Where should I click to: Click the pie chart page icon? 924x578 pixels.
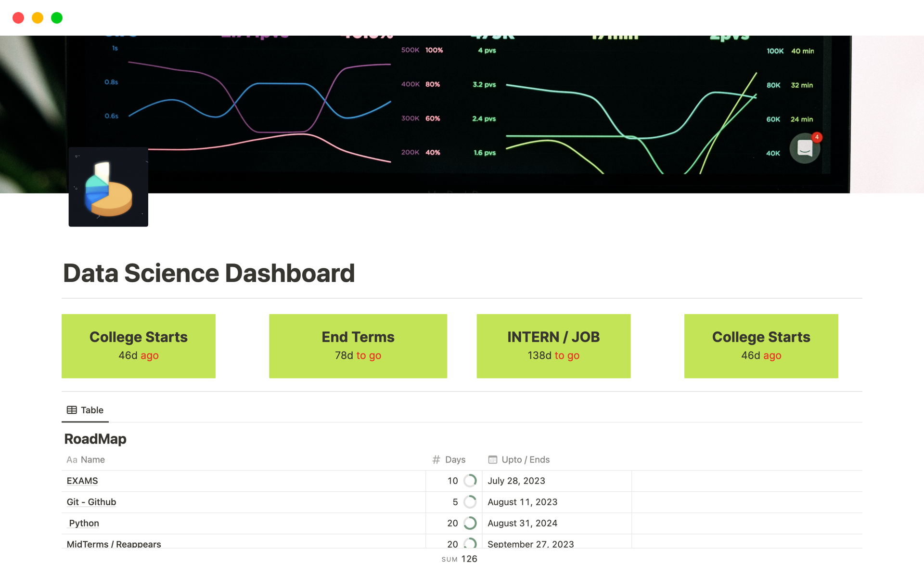pyautogui.click(x=108, y=187)
